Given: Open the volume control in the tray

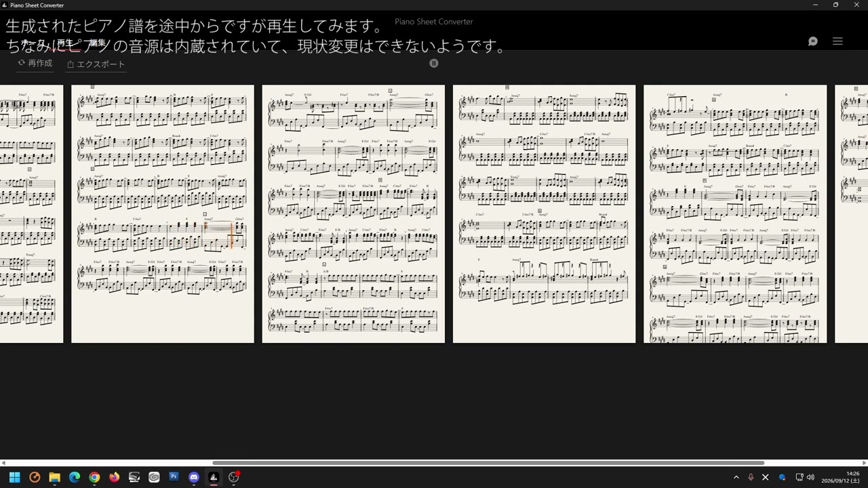Looking at the screenshot, I should 810,477.
